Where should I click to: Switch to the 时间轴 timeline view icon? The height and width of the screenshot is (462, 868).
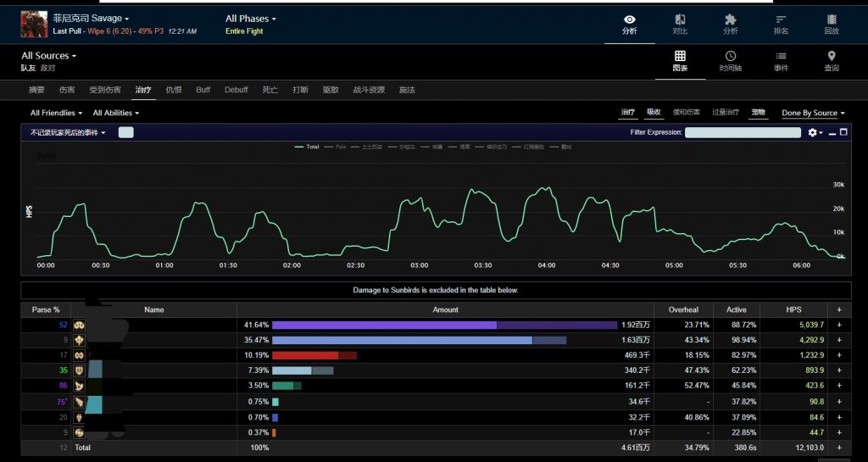click(x=730, y=61)
